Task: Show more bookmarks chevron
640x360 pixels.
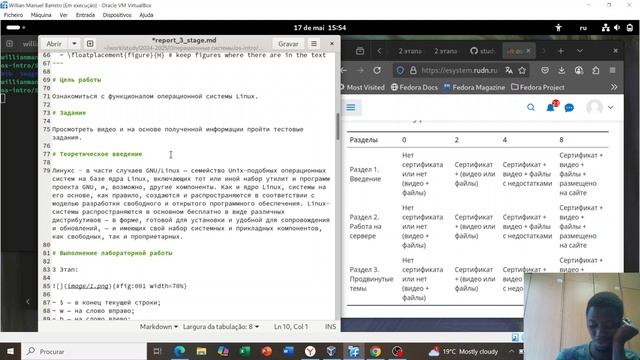Action: click(614, 87)
